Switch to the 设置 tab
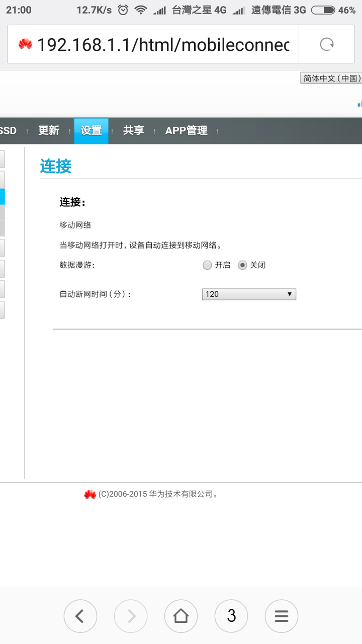 point(91,131)
